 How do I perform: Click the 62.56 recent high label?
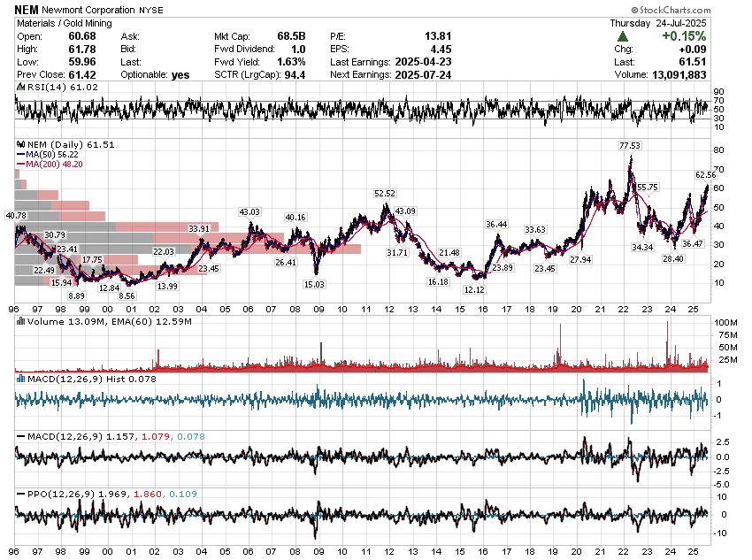click(x=705, y=175)
